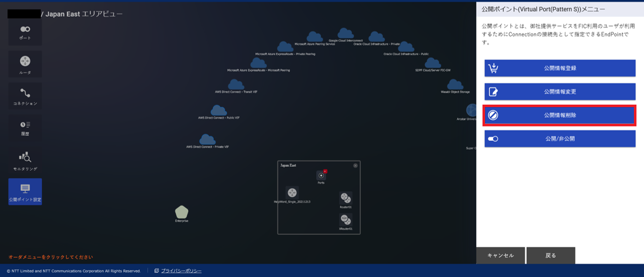
Task: Select the Router01 icon
Action: tap(346, 198)
